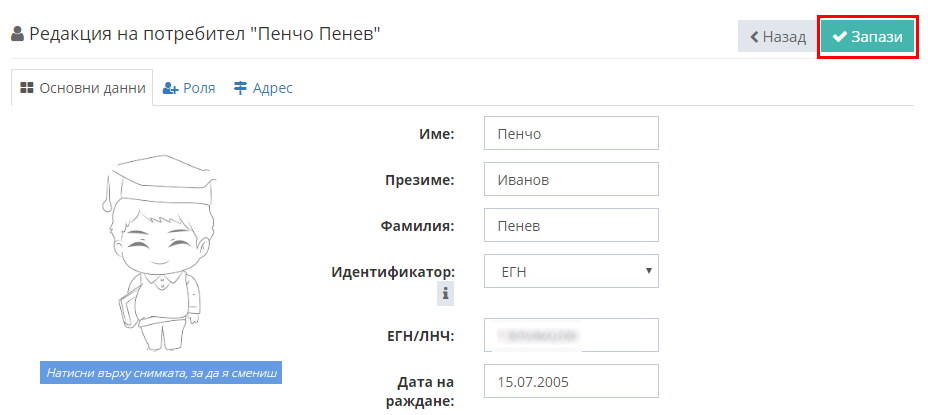Click the chevron icon in the Назад button
Viewport: 928px width, 415px height.
754,37
